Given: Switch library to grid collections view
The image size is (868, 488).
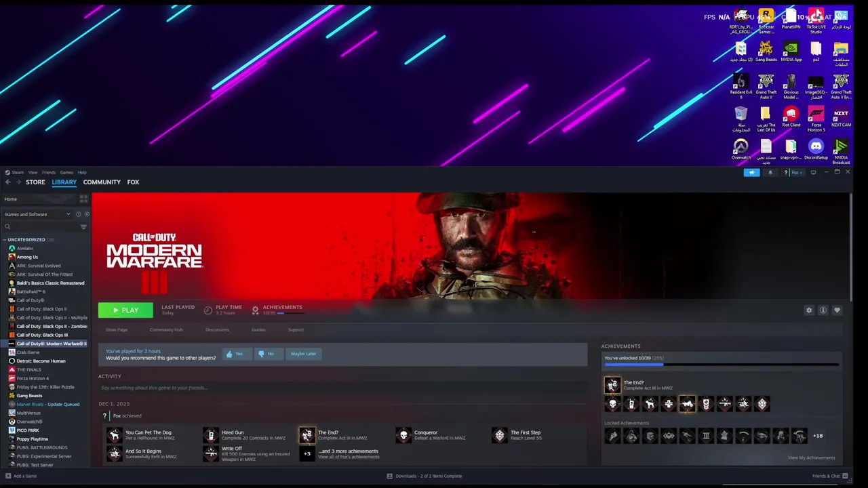Looking at the screenshot, I should tap(83, 199).
